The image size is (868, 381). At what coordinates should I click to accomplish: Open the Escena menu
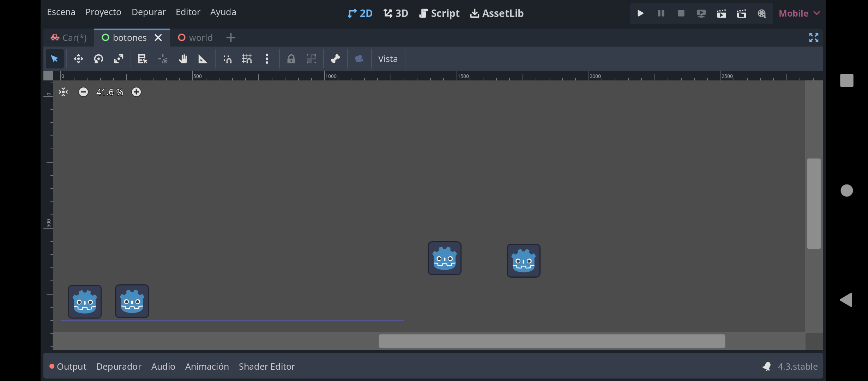(x=61, y=12)
